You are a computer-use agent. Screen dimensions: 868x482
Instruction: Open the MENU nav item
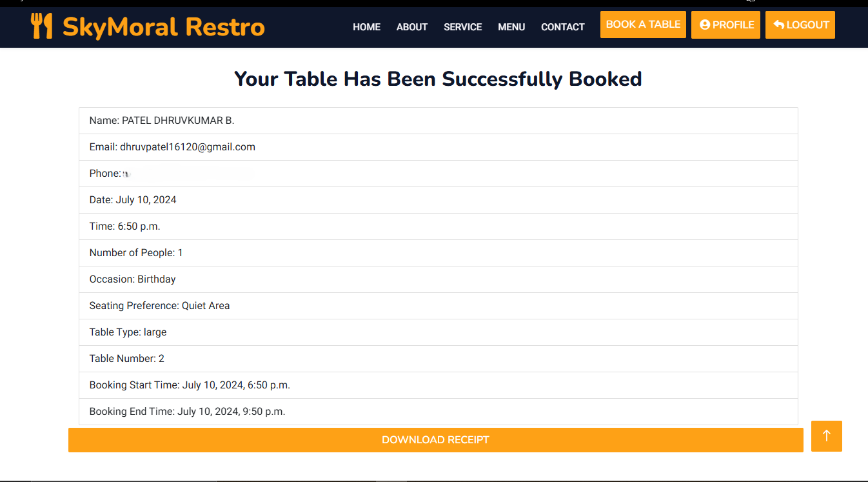coord(511,27)
